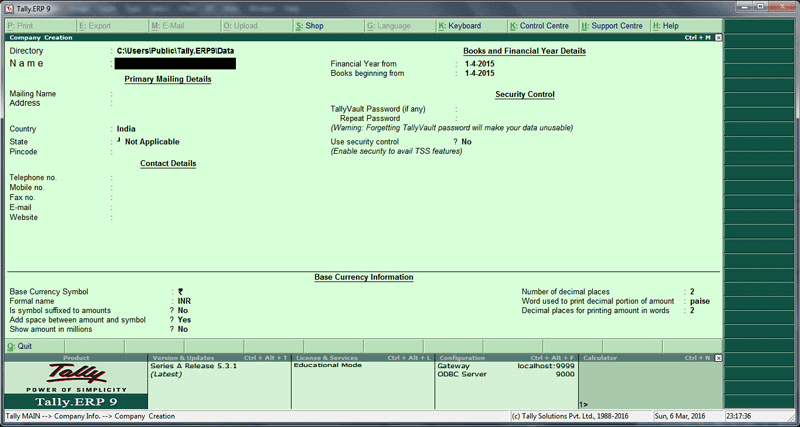This screenshot has width=800, height=427.
Task: Click the TallyVault Password field
Action: tap(510, 109)
